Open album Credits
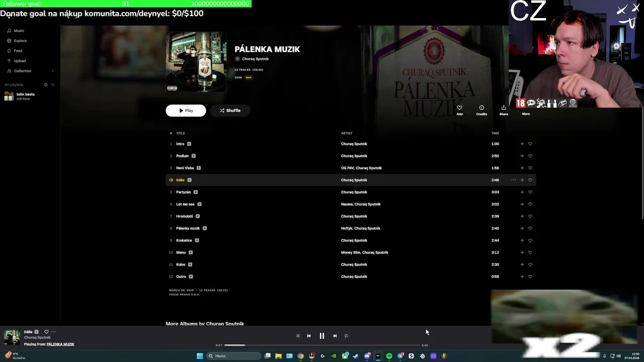 pyautogui.click(x=481, y=110)
